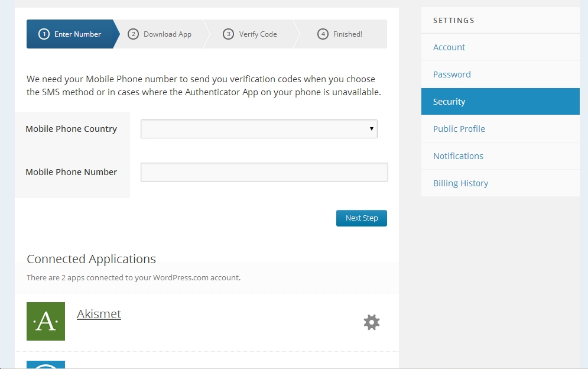Open Password settings page
Image resolution: width=588 pixels, height=369 pixels.
(452, 75)
